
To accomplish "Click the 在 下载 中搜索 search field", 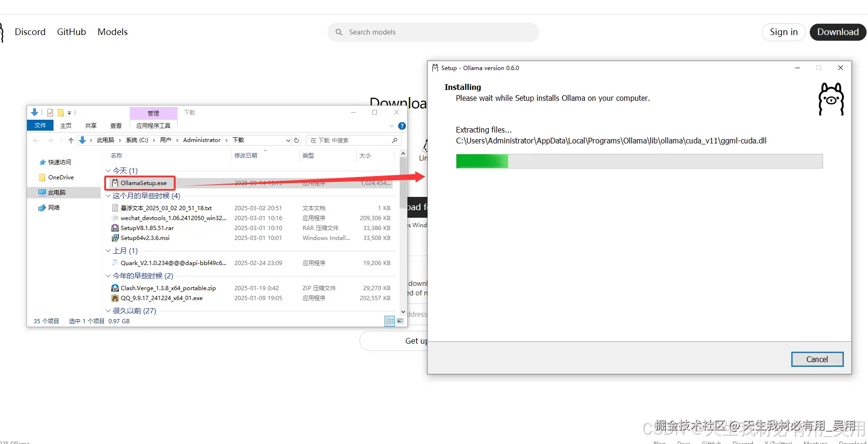I will (x=353, y=140).
